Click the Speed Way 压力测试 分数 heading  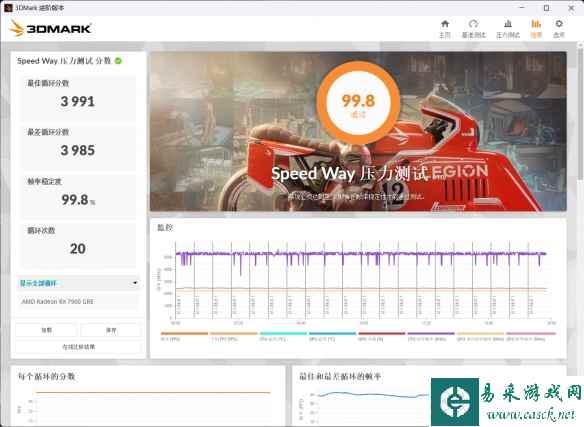pyautogui.click(x=64, y=61)
